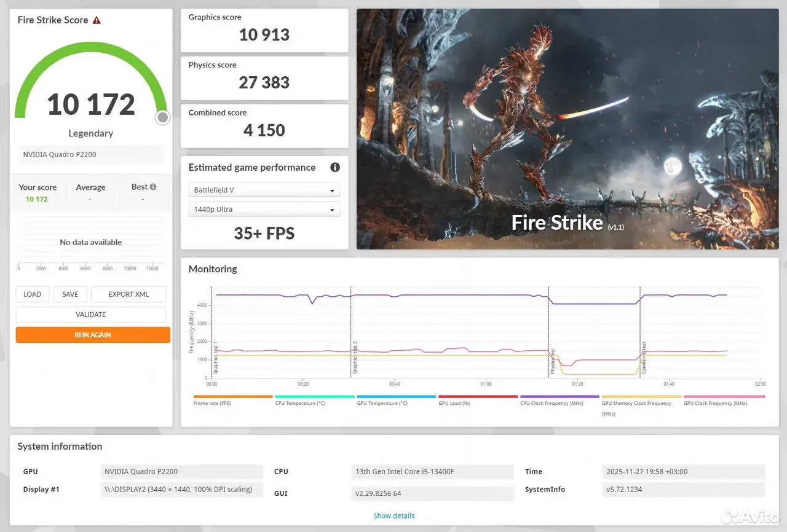Click the orange RUN AGAIN button
The height and width of the screenshot is (532, 787).
93,335
